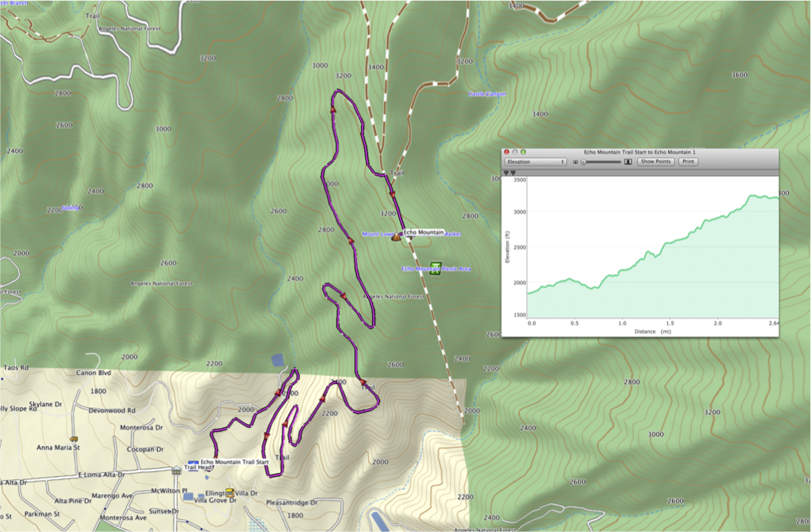This screenshot has width=811, height=532.
Task: Click the yellow marker on Ellington Villa Dr
Action: click(x=229, y=492)
